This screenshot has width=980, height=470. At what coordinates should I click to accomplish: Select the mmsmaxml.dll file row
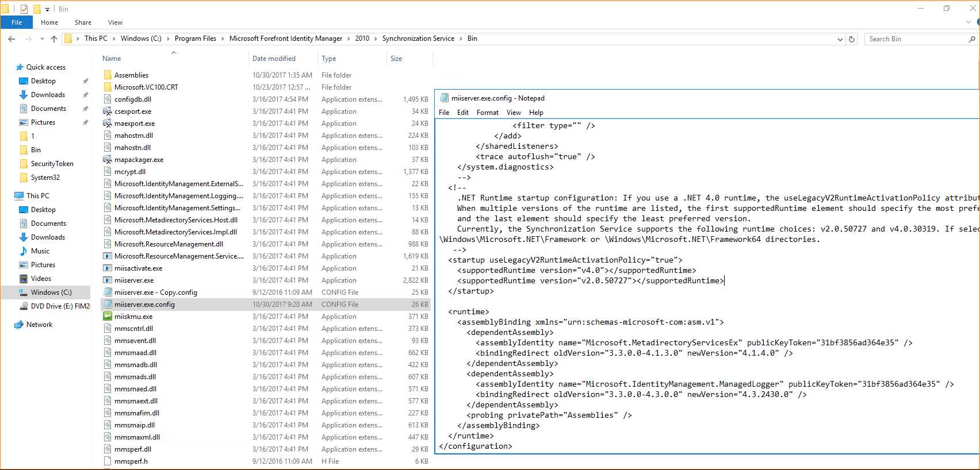[266, 437]
